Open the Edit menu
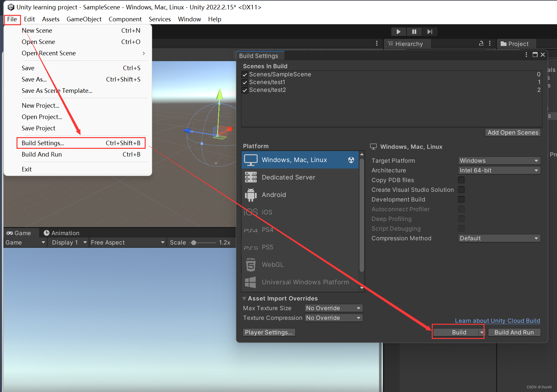557x392 pixels. click(29, 19)
